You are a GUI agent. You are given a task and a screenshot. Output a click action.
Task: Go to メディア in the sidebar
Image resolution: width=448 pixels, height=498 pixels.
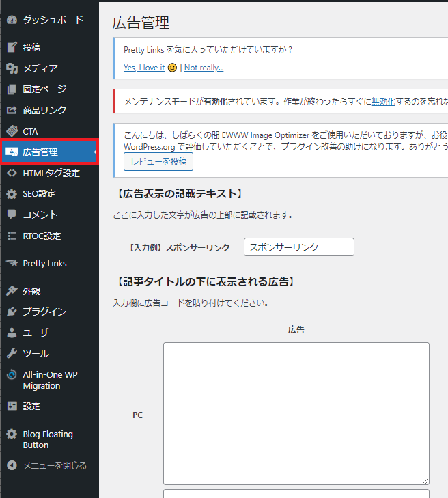(50, 68)
